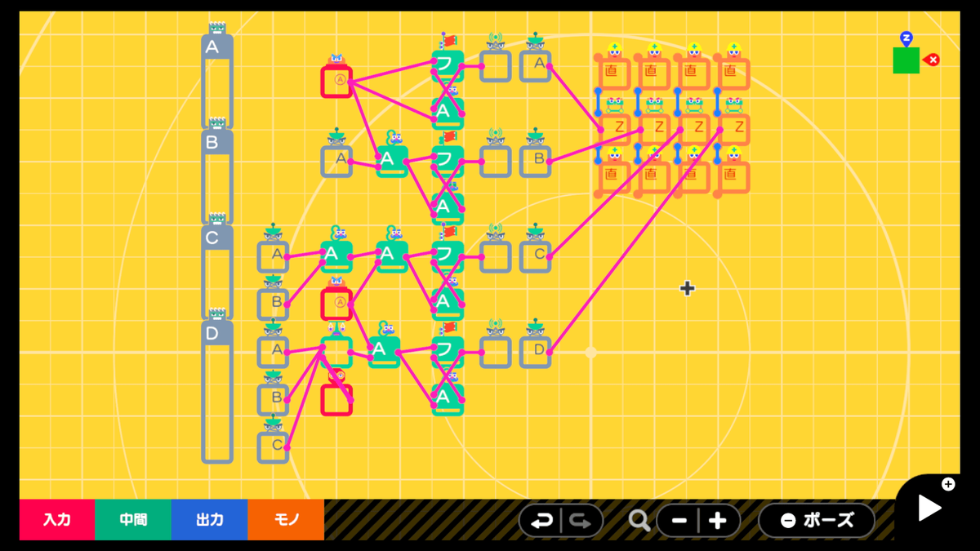
Task: Click the red X marker beside the green Z node
Action: (x=931, y=60)
